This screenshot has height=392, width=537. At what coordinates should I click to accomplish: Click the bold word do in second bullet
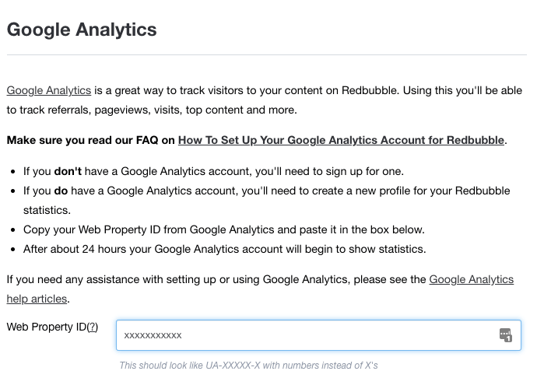point(61,191)
